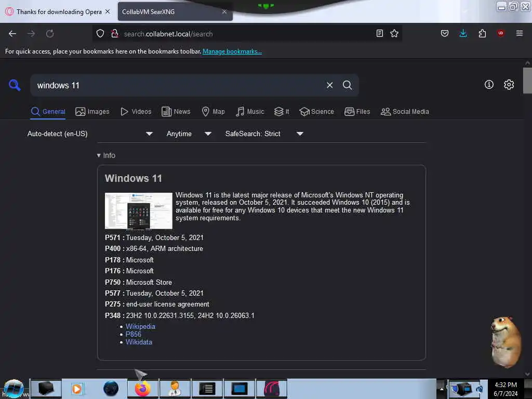Viewport: 532px width, 399px height.
Task: Open the tracking protection shield icon
Action: tap(100, 34)
